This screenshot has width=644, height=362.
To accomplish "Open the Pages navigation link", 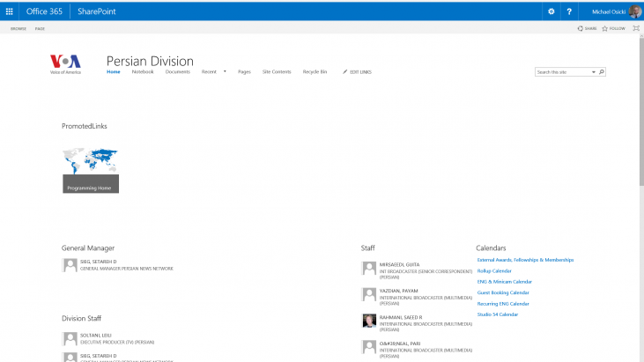I will (244, 72).
